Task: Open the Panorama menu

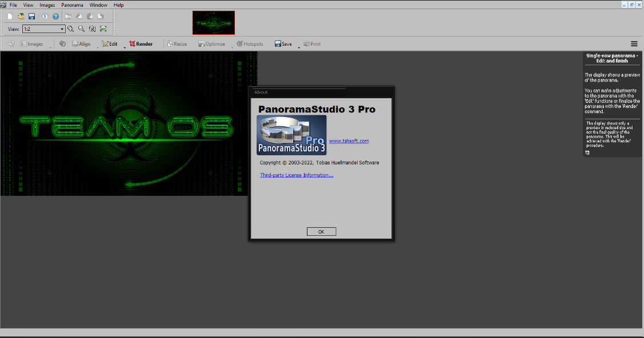Action: pos(72,5)
